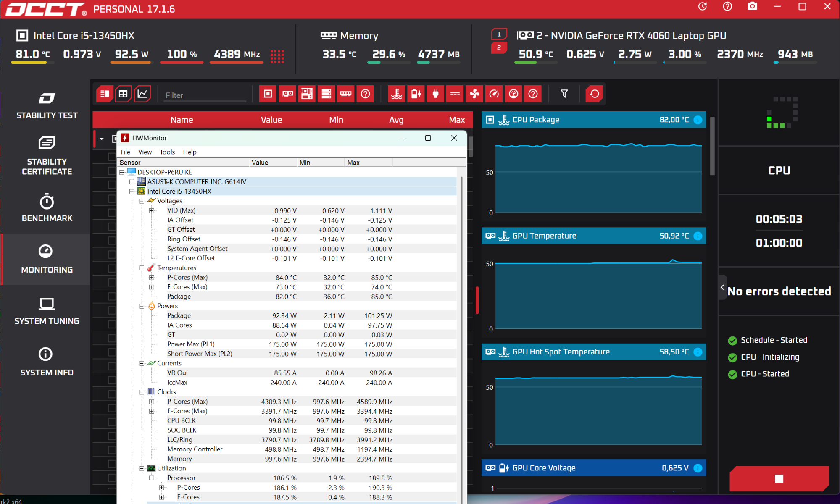Expand the VID (Max) row
840x504 pixels.
(x=152, y=211)
